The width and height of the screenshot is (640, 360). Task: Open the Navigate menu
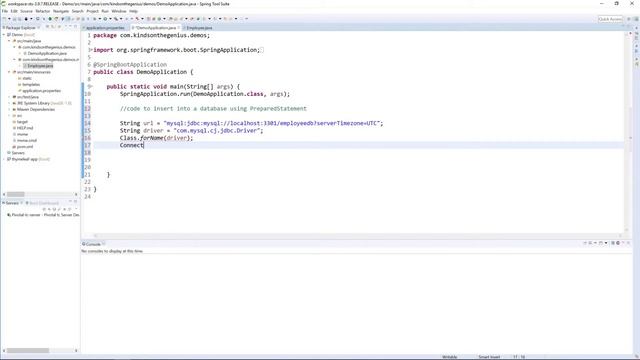pos(61,11)
